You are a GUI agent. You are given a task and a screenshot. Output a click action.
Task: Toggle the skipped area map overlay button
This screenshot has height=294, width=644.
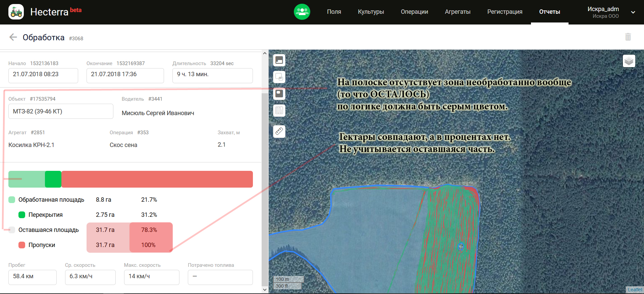279,94
